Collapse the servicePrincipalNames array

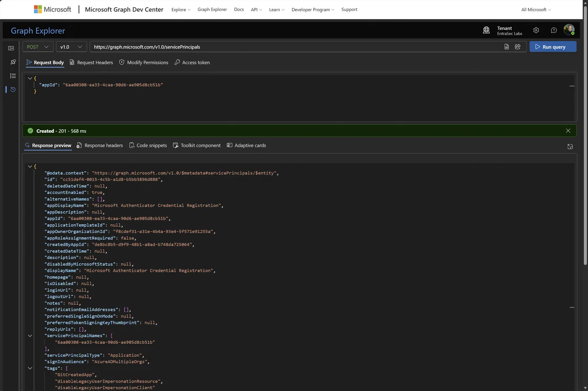[x=30, y=336]
